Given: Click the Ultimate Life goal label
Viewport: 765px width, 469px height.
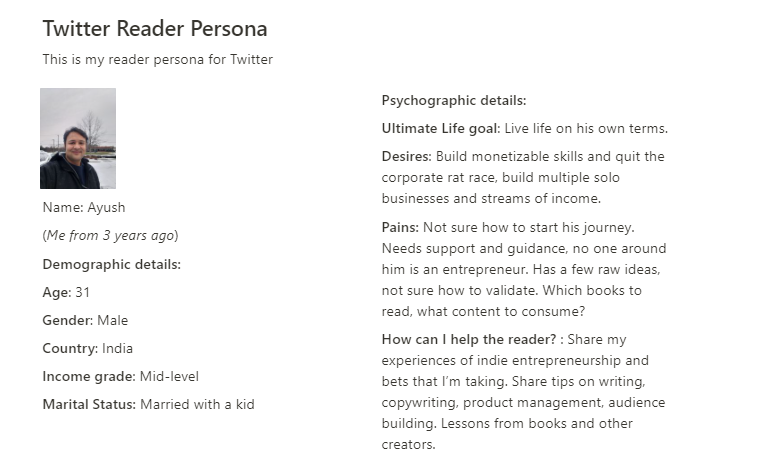Looking at the screenshot, I should [441, 128].
